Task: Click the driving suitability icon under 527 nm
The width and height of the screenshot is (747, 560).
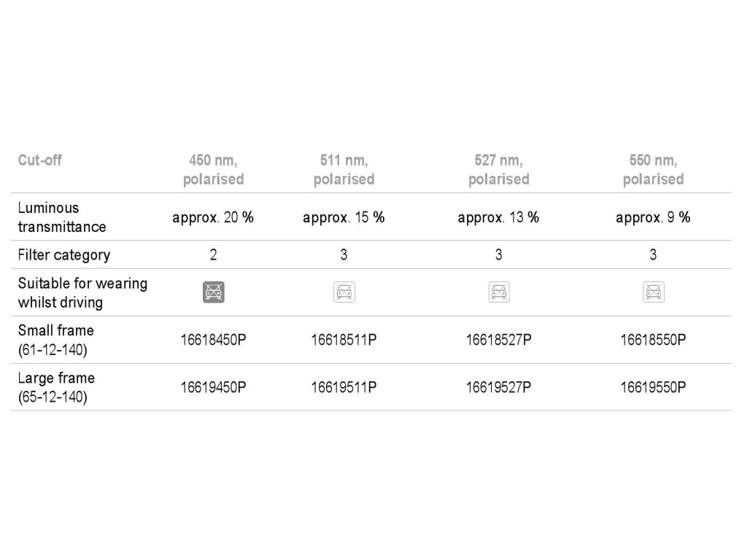Action: click(x=498, y=292)
